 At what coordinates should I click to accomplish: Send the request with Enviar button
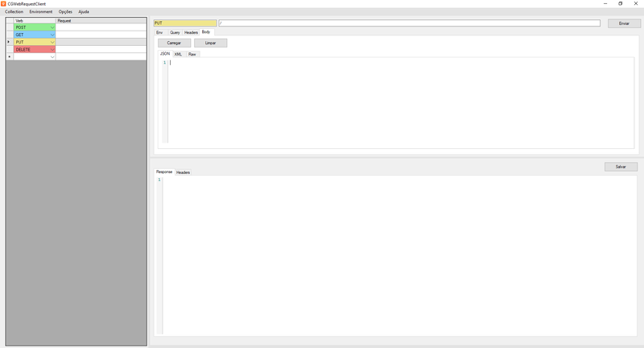(624, 23)
